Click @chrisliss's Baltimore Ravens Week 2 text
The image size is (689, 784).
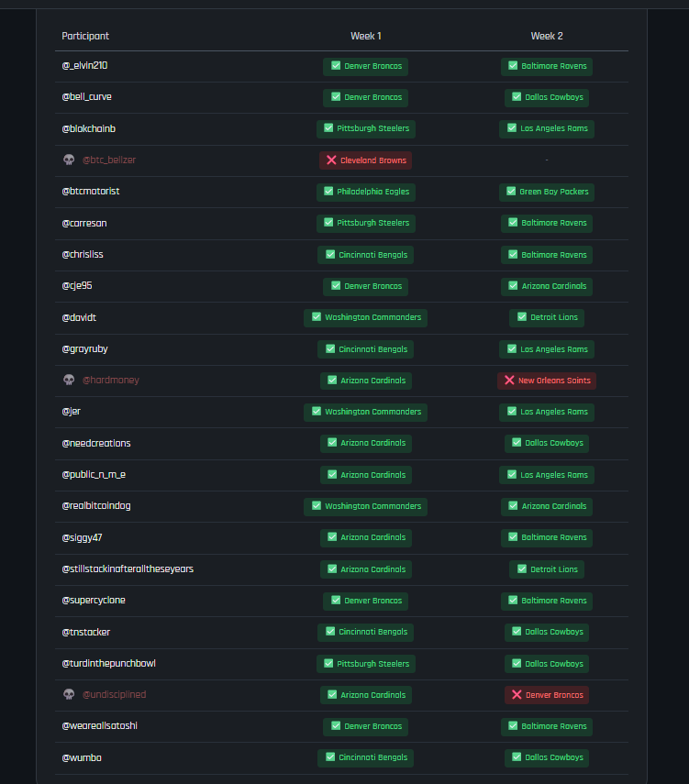pos(554,255)
